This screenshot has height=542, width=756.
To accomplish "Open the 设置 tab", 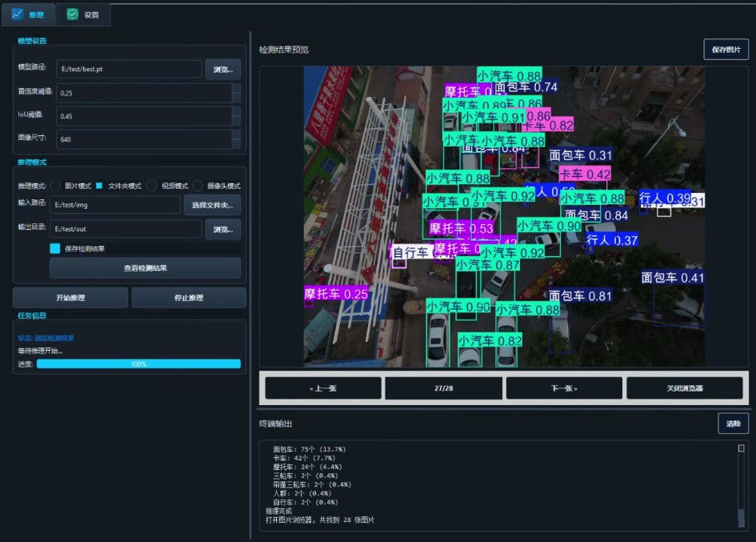I will pyautogui.click(x=83, y=14).
